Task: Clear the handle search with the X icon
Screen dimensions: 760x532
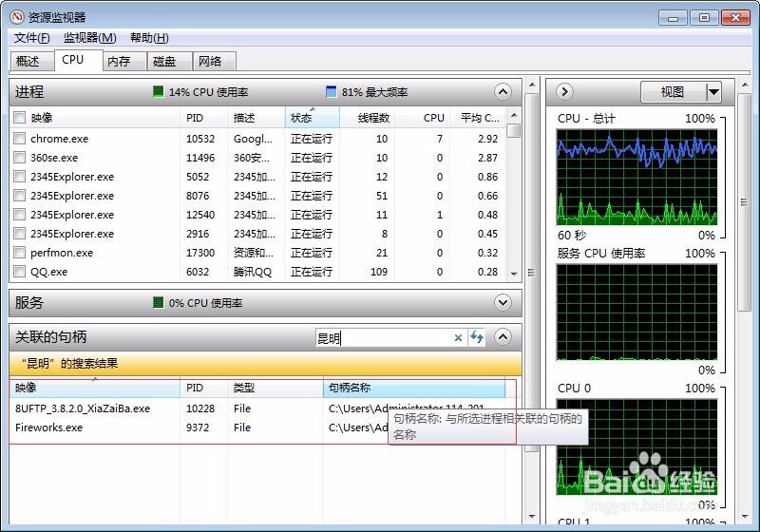Action: pos(458,337)
